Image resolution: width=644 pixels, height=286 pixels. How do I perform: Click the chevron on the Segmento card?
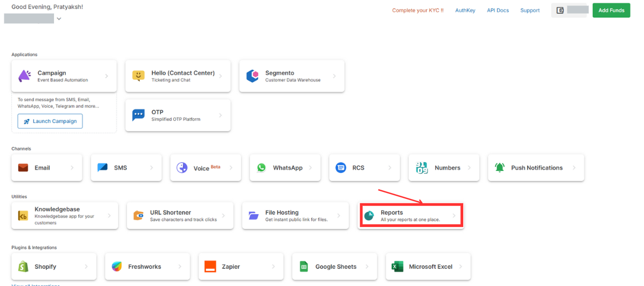tap(334, 76)
